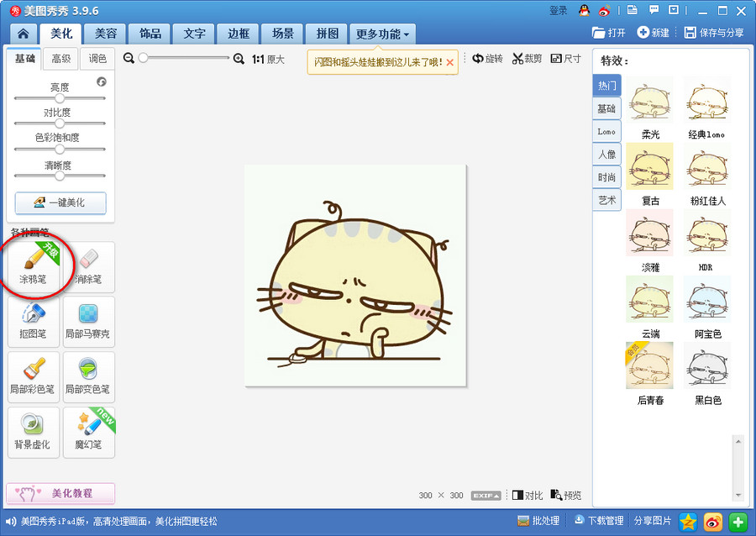Open the 更多功能 dropdown menu

click(382, 34)
